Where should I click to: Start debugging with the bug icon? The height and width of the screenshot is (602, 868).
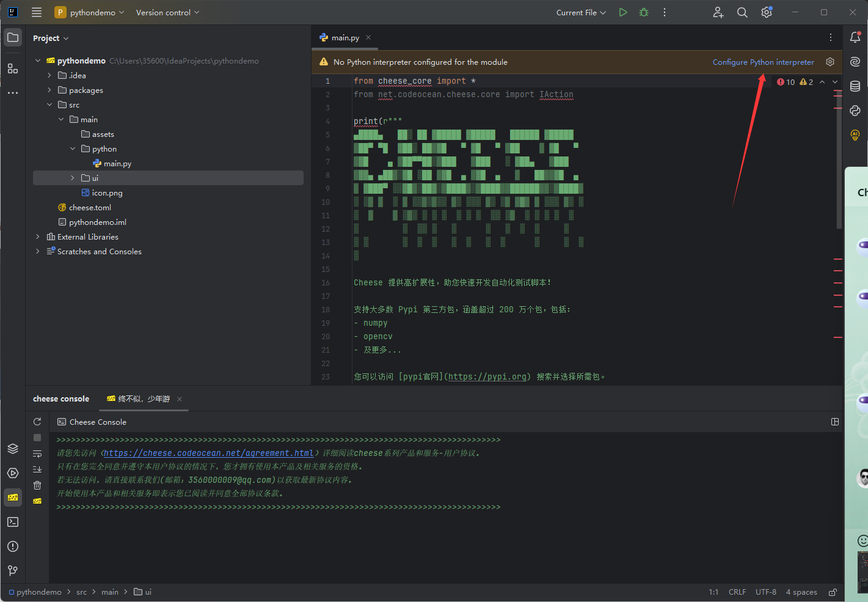pyautogui.click(x=644, y=12)
